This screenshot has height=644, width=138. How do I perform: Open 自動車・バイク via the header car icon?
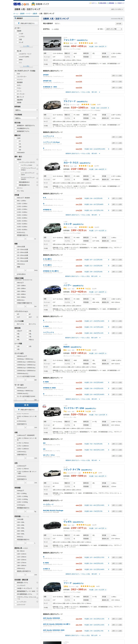(33, 4)
